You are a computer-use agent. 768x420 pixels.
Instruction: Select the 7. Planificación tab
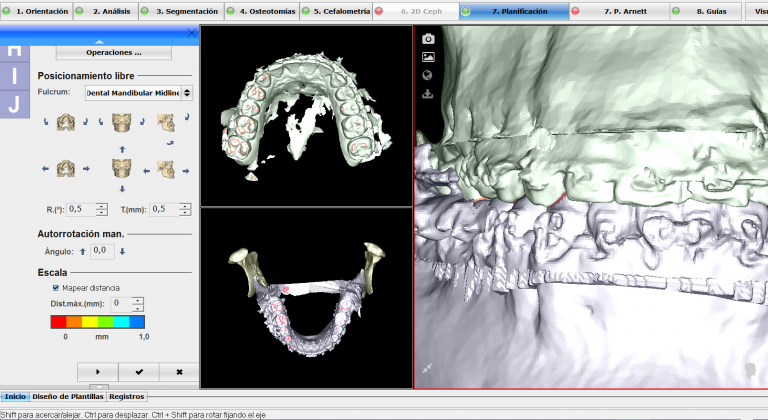[x=514, y=11]
